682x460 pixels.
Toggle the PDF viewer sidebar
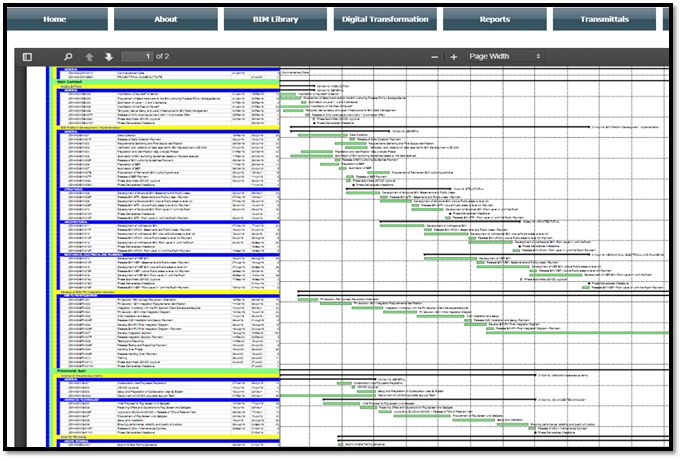(x=27, y=57)
